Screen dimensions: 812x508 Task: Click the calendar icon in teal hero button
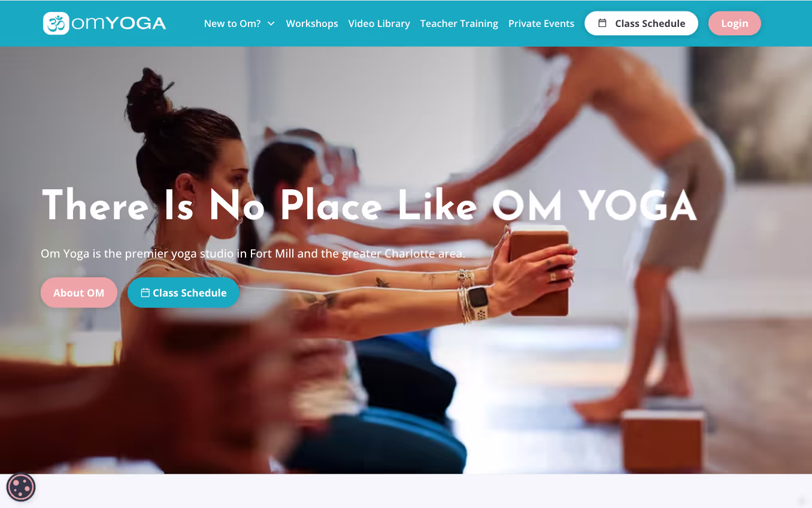(x=145, y=292)
